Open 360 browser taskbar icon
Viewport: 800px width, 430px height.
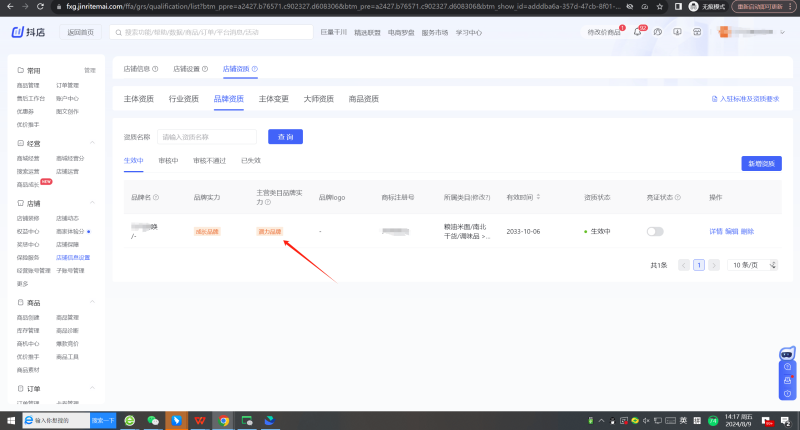[x=130, y=420]
